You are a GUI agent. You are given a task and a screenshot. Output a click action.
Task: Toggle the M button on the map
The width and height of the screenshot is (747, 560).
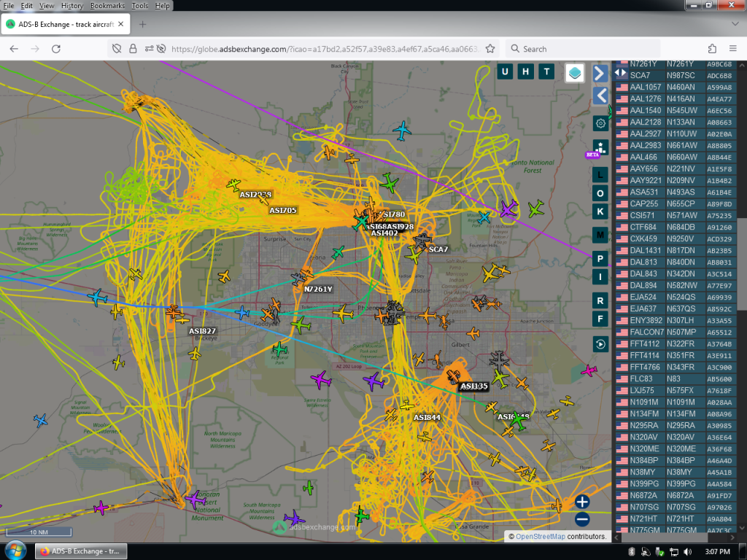[x=600, y=235]
